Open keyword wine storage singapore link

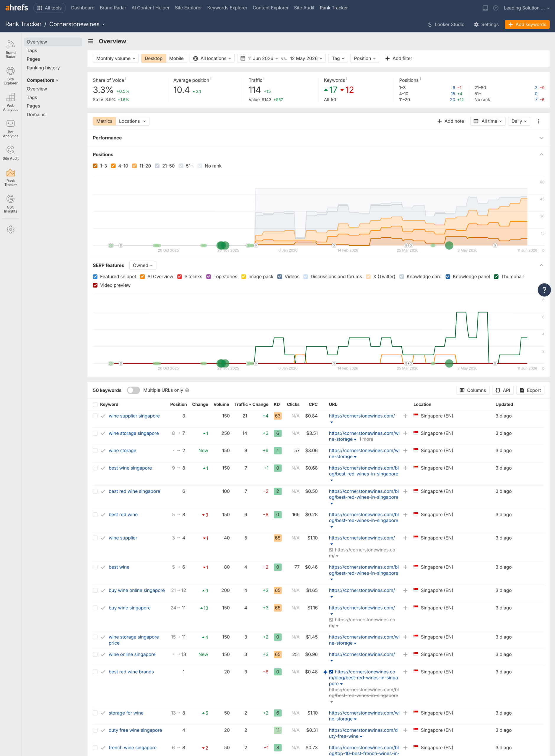[x=134, y=433]
